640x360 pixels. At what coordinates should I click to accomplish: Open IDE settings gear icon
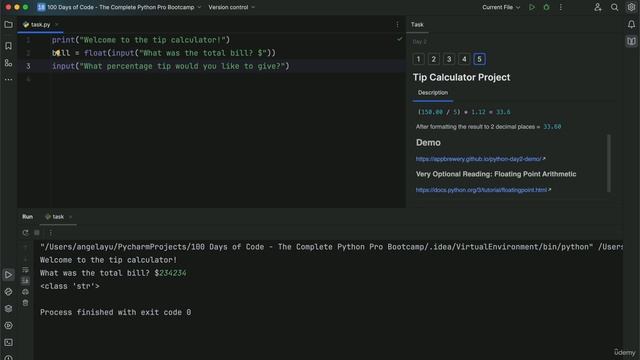[631, 7]
